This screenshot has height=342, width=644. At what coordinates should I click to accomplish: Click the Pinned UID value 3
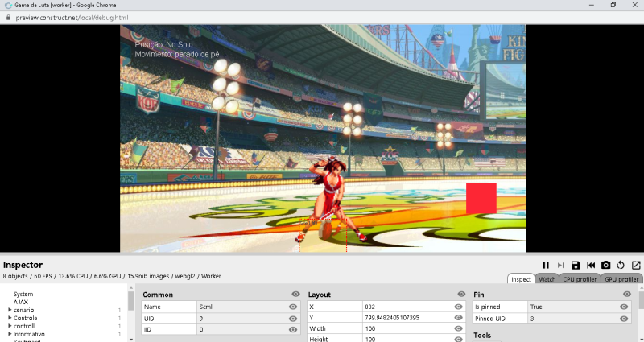click(532, 319)
